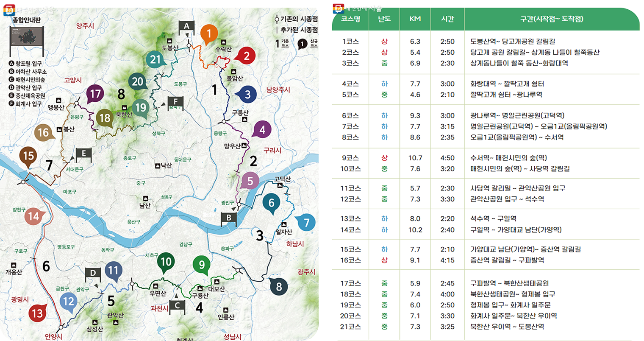Click the teal course 21 pin
The height and width of the screenshot is (341, 644).
tap(156, 60)
